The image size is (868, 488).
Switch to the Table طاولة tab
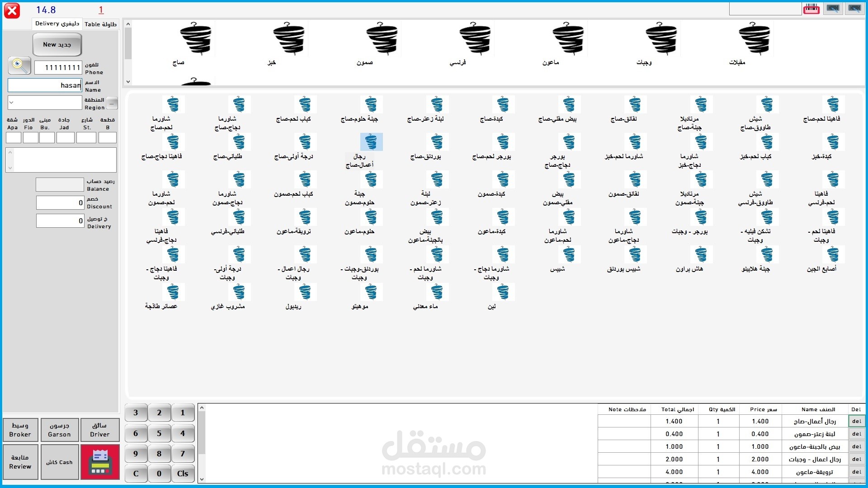[x=100, y=24]
